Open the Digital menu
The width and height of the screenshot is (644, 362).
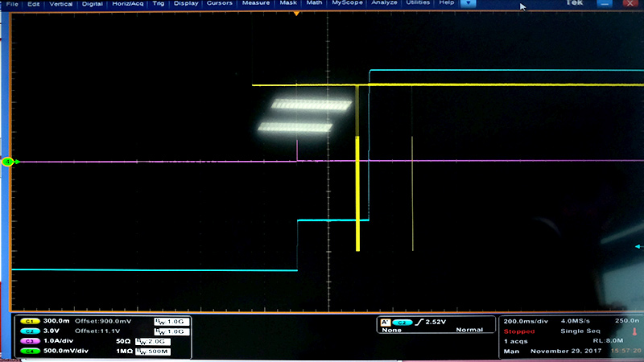pyautogui.click(x=92, y=4)
